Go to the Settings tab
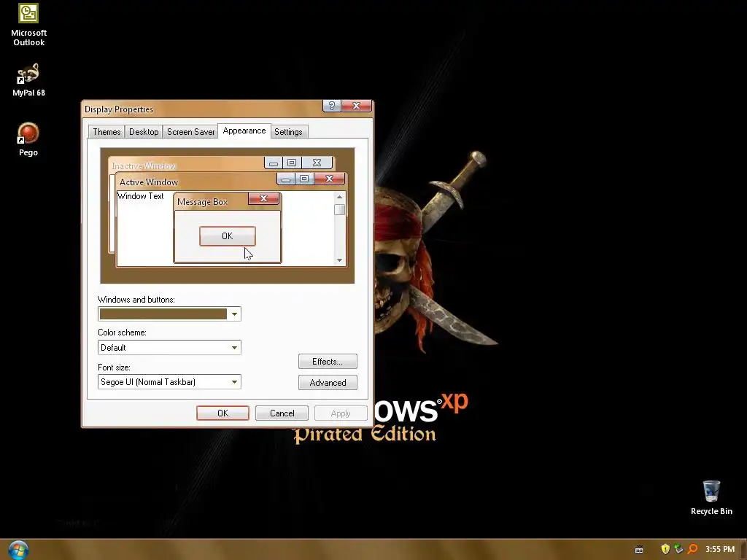Screen dimensions: 747x560 click(288, 132)
